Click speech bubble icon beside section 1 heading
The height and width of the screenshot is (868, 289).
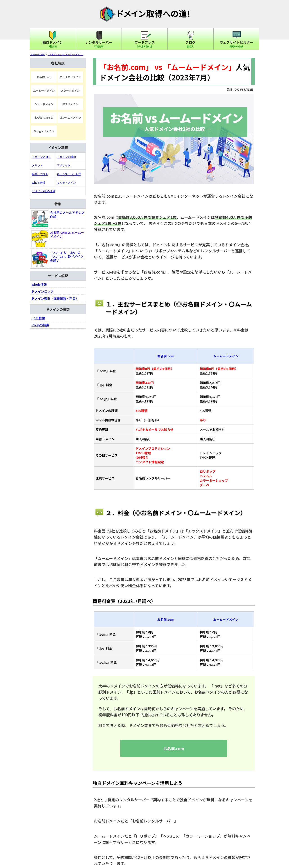pos(99,304)
